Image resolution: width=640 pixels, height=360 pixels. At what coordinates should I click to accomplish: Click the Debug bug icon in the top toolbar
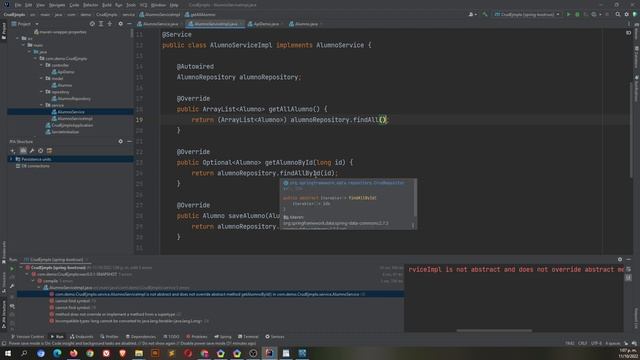577,14
